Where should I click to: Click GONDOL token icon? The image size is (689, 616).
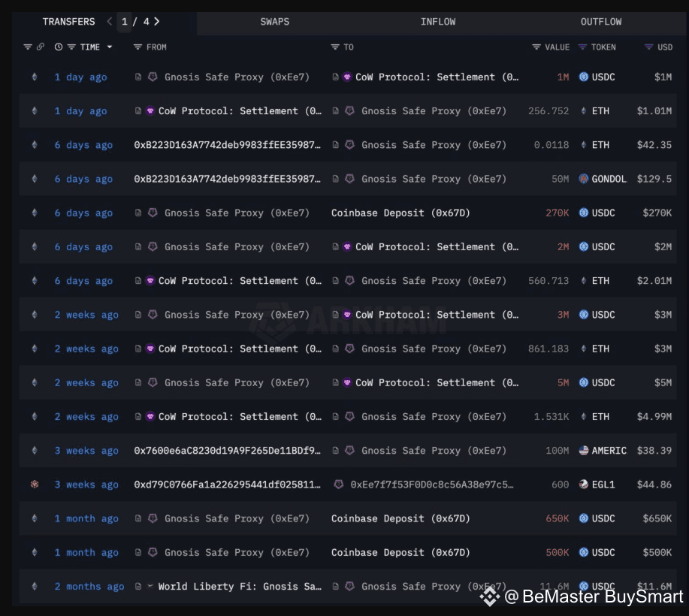(x=584, y=179)
